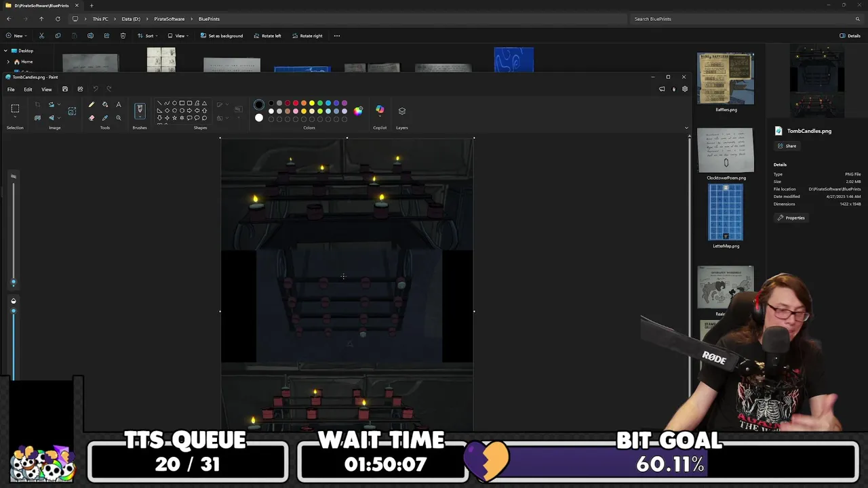868x488 pixels.
Task: Open the ClocktowerPoem.png thumbnail
Action: coord(726,150)
